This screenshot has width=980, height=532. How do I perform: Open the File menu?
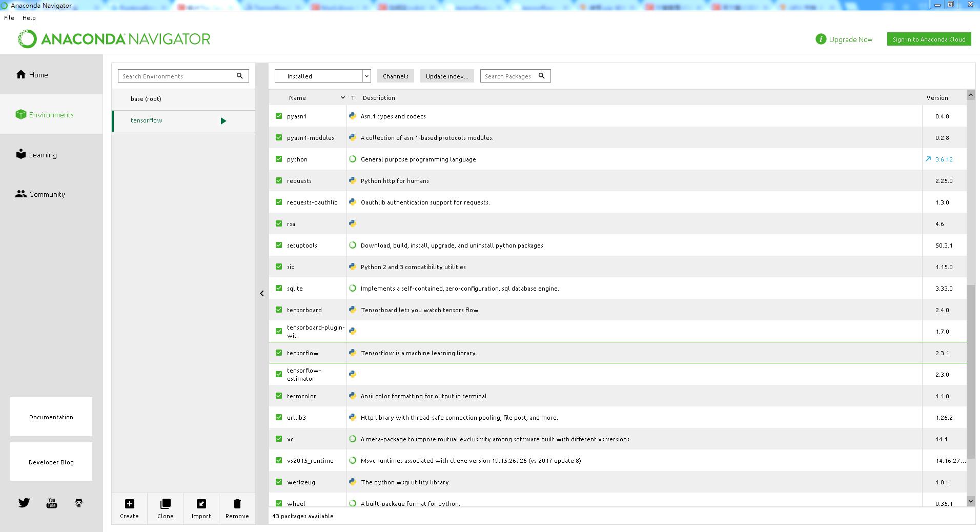(9, 17)
